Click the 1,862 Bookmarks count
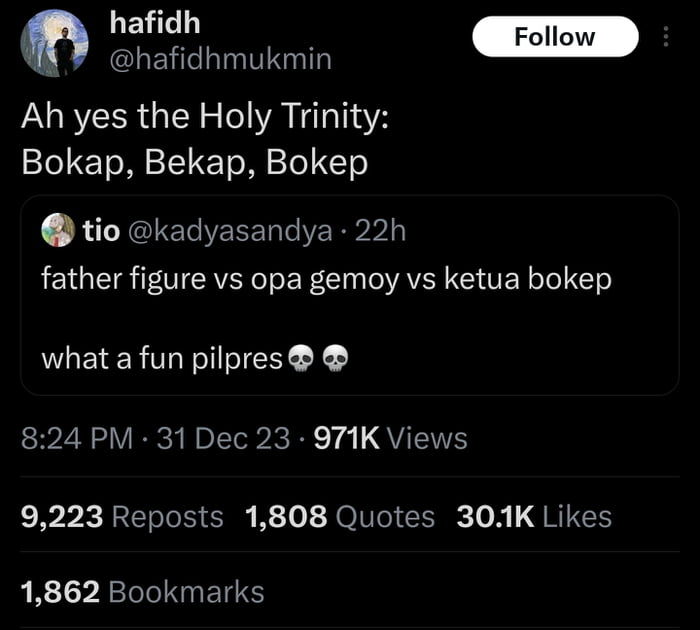700x630 pixels. [x=142, y=591]
